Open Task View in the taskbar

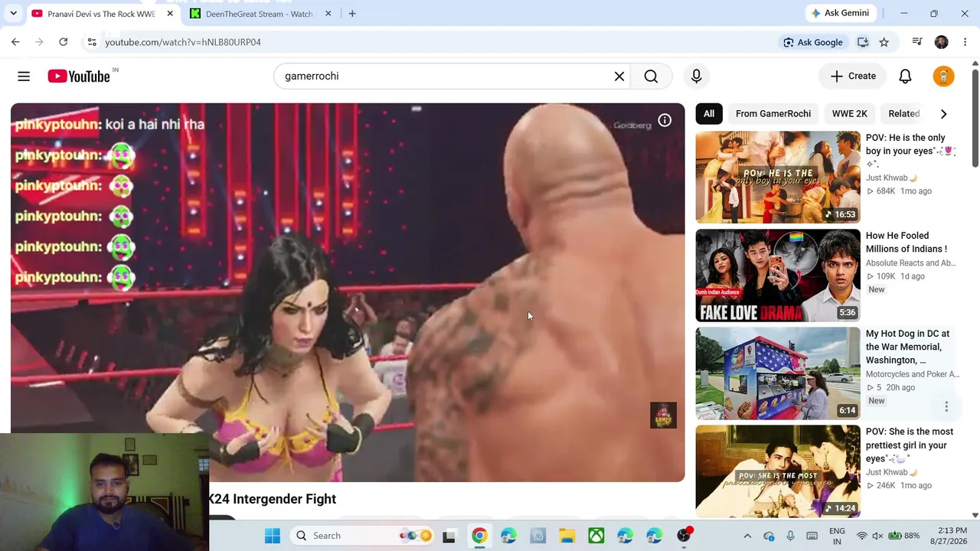coord(449,536)
